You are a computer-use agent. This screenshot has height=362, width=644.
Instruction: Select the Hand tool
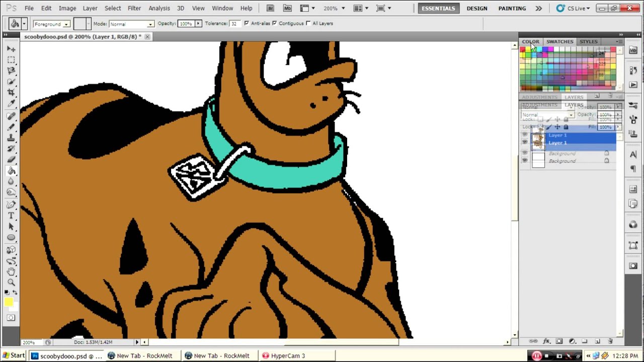[11, 271]
